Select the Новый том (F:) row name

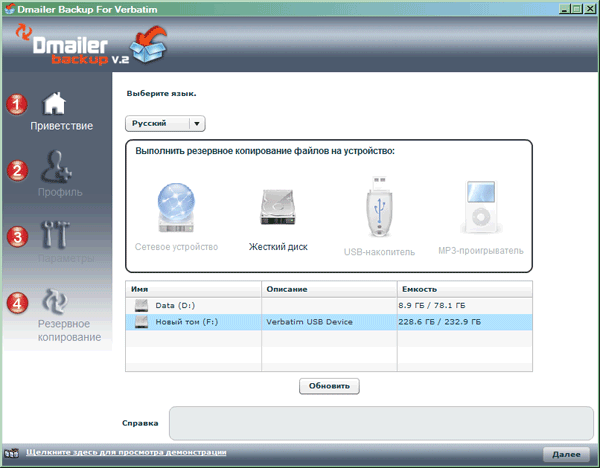click(187, 322)
